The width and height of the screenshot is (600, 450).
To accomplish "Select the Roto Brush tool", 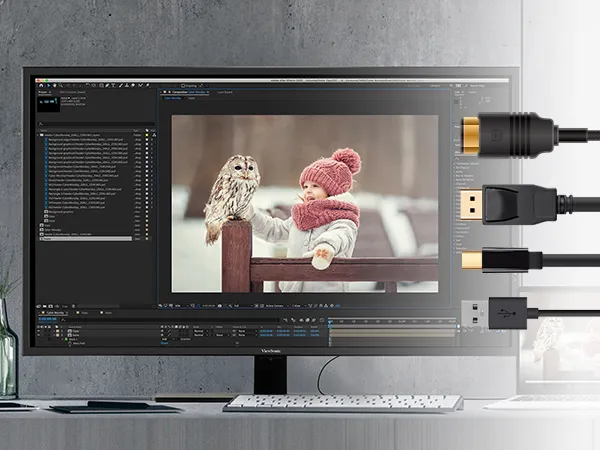I will point(140,85).
